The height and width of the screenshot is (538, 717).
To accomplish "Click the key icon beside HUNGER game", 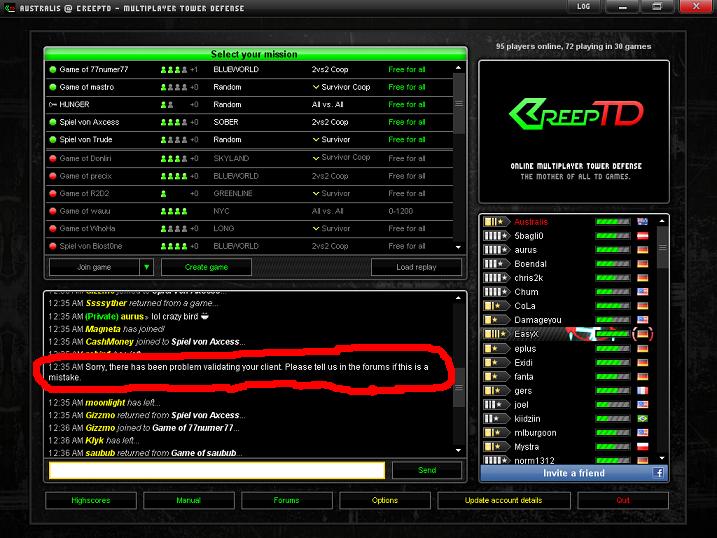I will pos(53,105).
